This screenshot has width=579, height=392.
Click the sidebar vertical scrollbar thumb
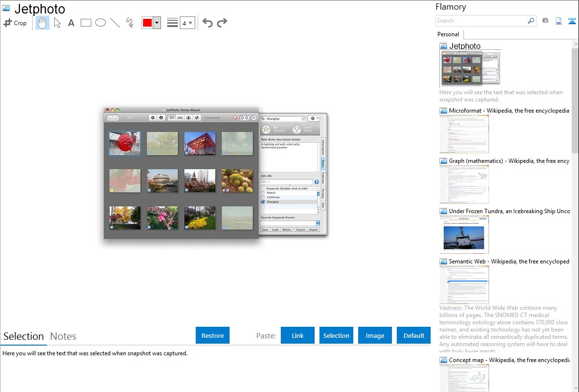coord(575,100)
